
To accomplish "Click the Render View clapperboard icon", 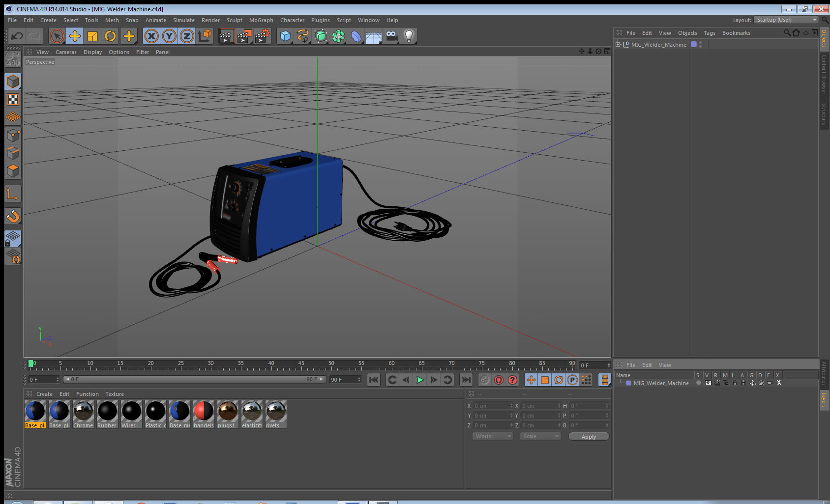I will (x=226, y=36).
